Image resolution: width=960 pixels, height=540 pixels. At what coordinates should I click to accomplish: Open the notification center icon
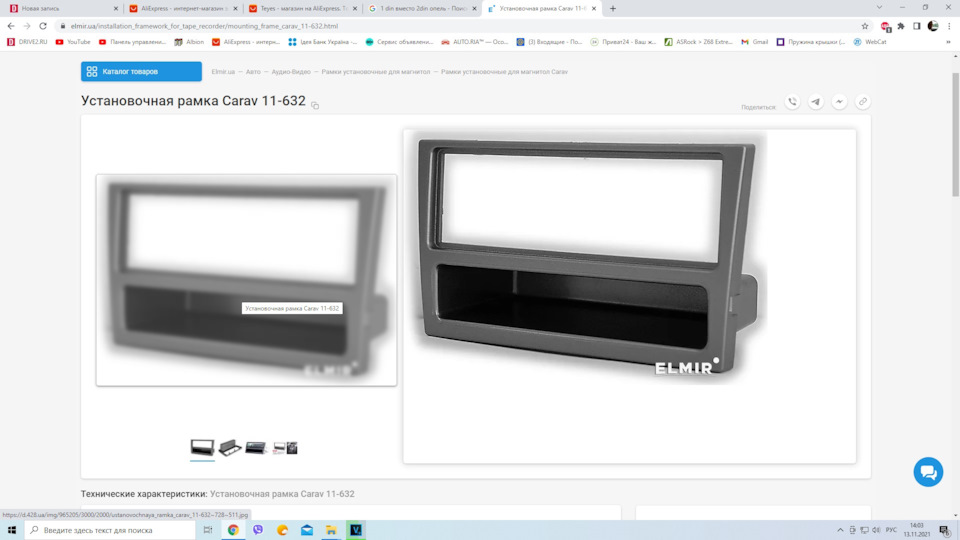click(x=945, y=530)
